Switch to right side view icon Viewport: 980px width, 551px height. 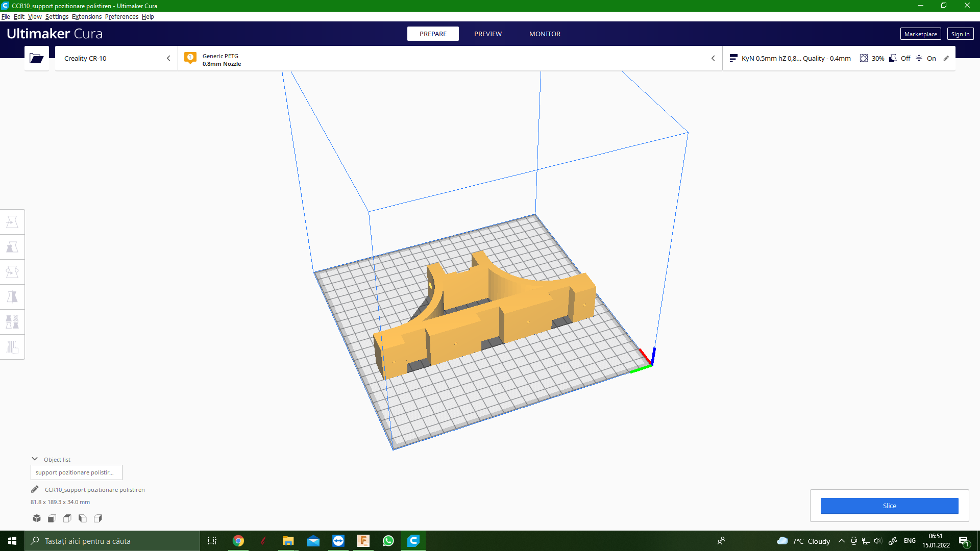(x=98, y=518)
